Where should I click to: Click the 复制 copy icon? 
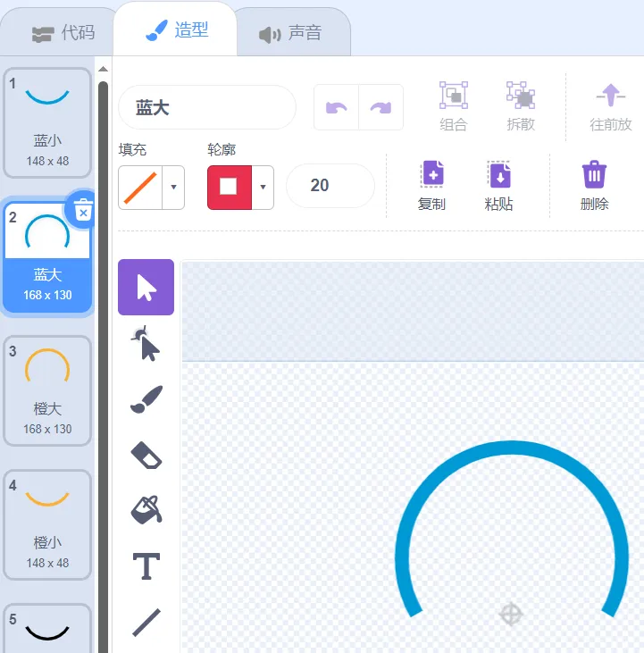[431, 173]
